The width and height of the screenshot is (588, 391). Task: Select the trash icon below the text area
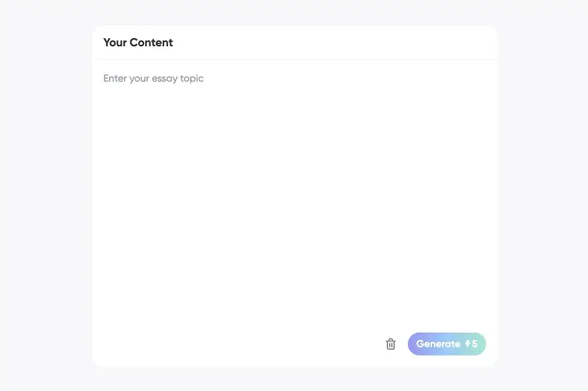(390, 344)
